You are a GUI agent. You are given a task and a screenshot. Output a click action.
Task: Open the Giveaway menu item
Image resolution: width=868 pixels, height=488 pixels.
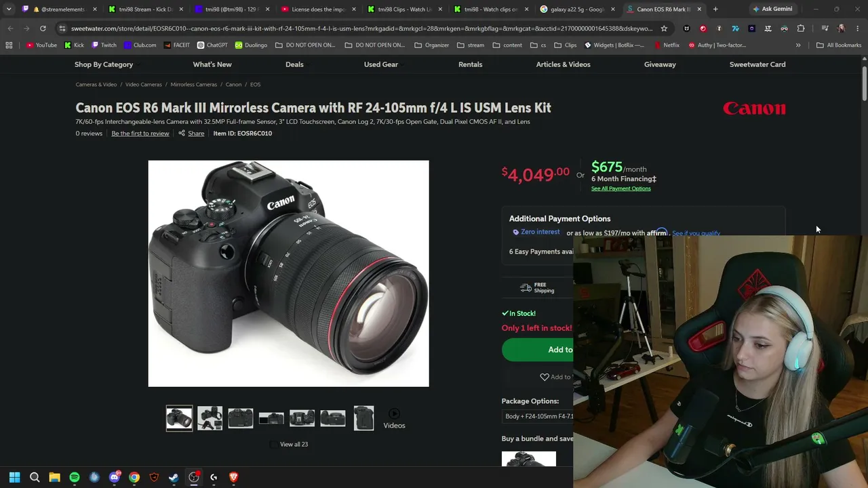(660, 64)
